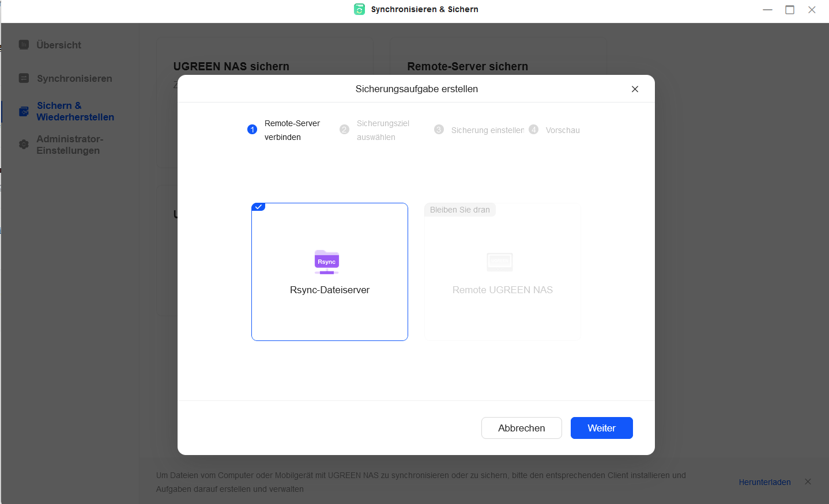Click the Abbrechen button

tap(522, 428)
